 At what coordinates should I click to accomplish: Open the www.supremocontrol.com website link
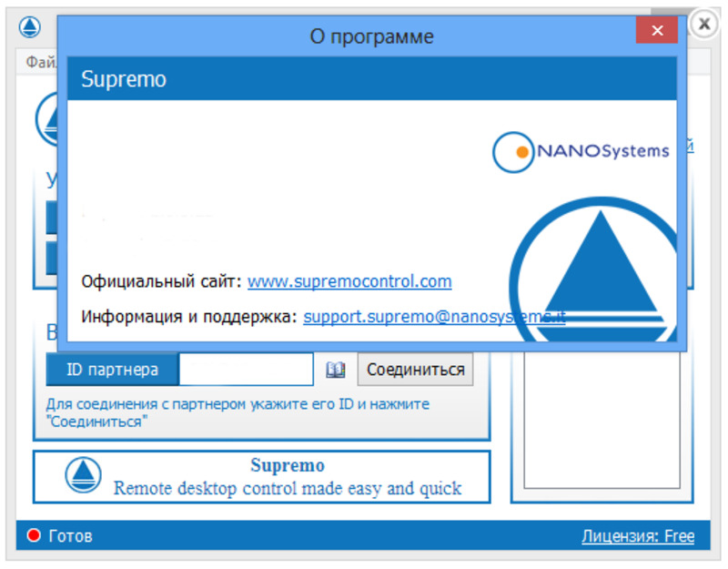pos(349,281)
